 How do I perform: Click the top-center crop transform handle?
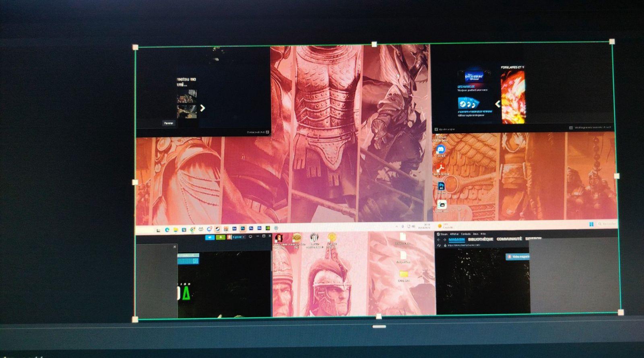pyautogui.click(x=374, y=44)
